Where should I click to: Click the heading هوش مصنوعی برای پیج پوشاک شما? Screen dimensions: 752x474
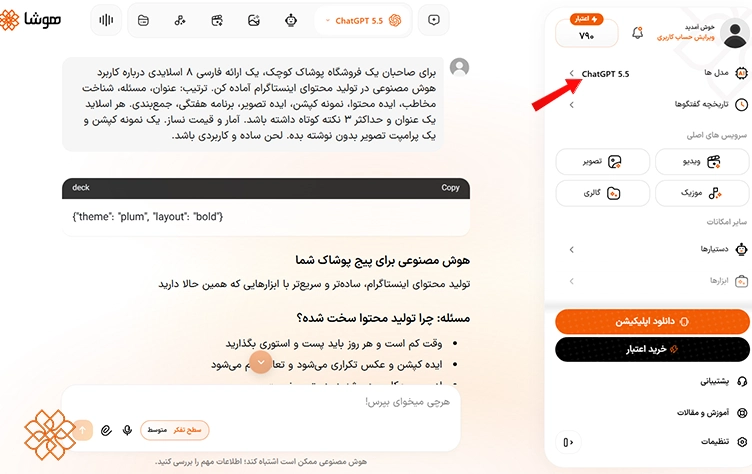(x=382, y=261)
